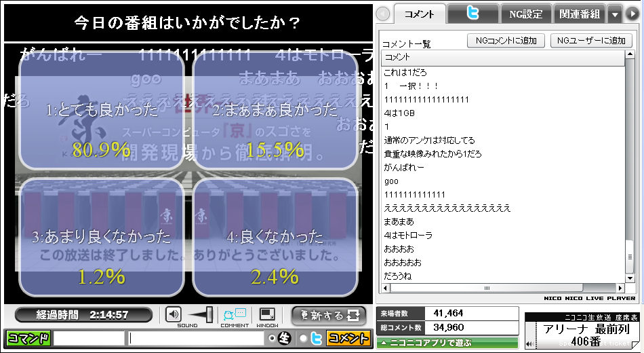Submit with the orange コメント button
The width and height of the screenshot is (644, 353).
(x=347, y=338)
